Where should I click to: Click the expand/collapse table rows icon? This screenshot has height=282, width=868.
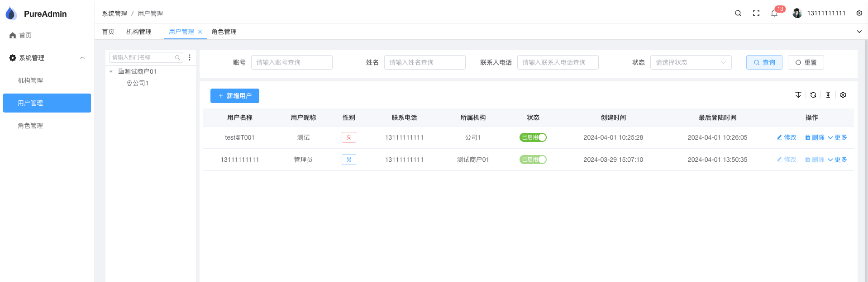coord(798,95)
